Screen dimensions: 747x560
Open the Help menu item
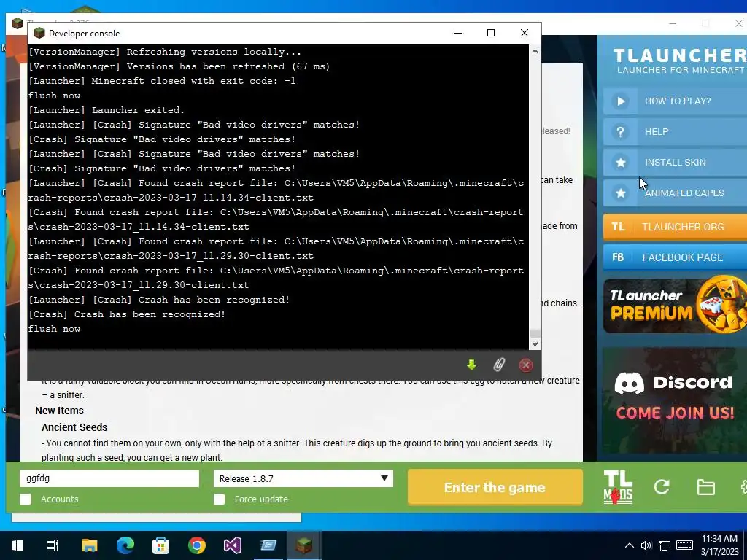click(x=675, y=132)
